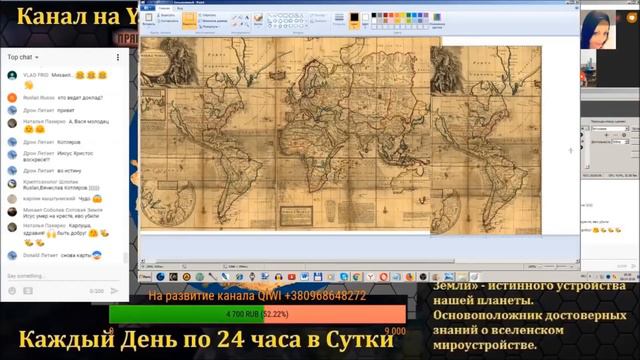Viewport: 640px width, 360px height.
Task: Click the chat panel scrollbar
Action: click(125, 258)
